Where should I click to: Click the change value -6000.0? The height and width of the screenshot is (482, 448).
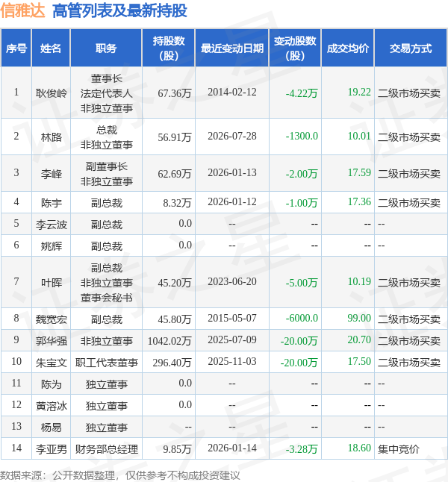click(302, 318)
